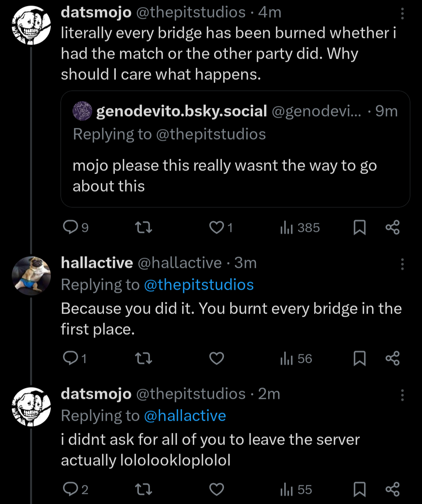View analytics showing 385 views
422x504 pixels.
tap(300, 227)
